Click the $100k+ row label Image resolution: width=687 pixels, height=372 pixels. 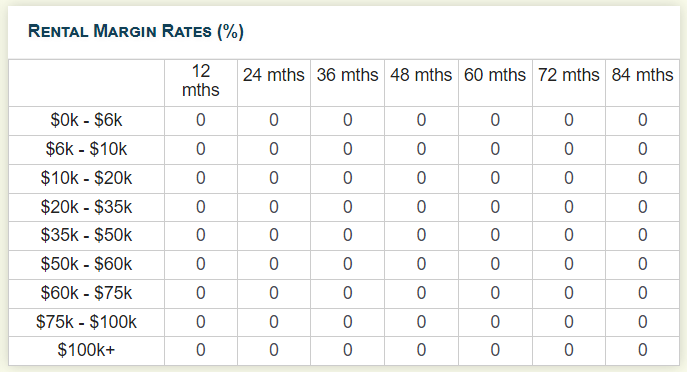click(86, 350)
